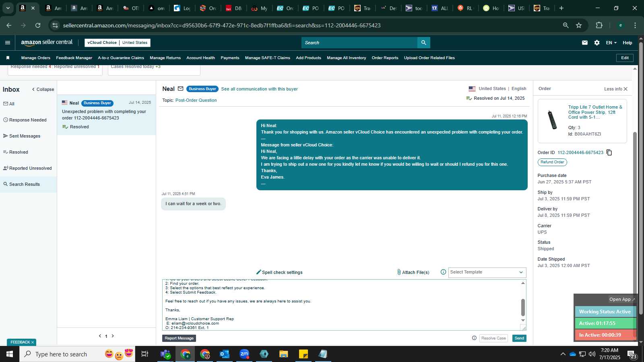
Task: Click inside the message reply text area
Action: (x=341, y=305)
